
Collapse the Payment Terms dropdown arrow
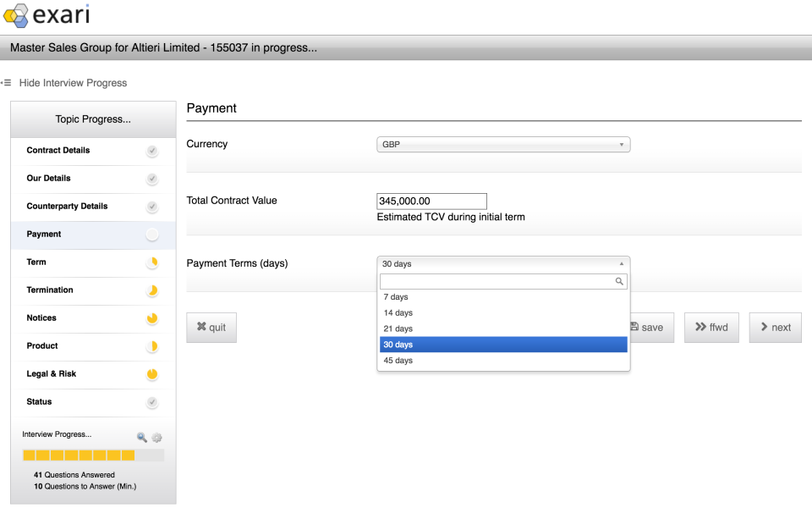[x=622, y=264]
